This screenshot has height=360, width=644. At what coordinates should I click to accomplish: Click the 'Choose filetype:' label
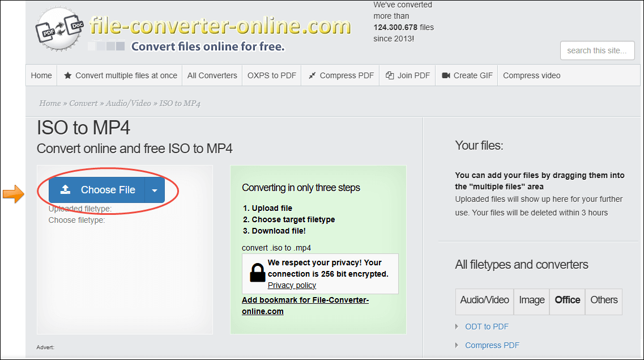tap(77, 221)
